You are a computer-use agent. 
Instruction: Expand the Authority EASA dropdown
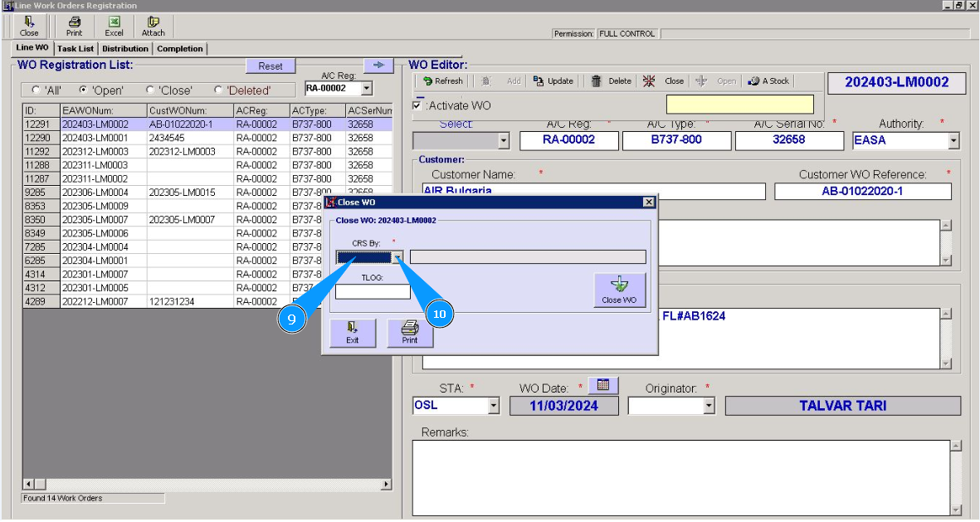[x=953, y=141]
